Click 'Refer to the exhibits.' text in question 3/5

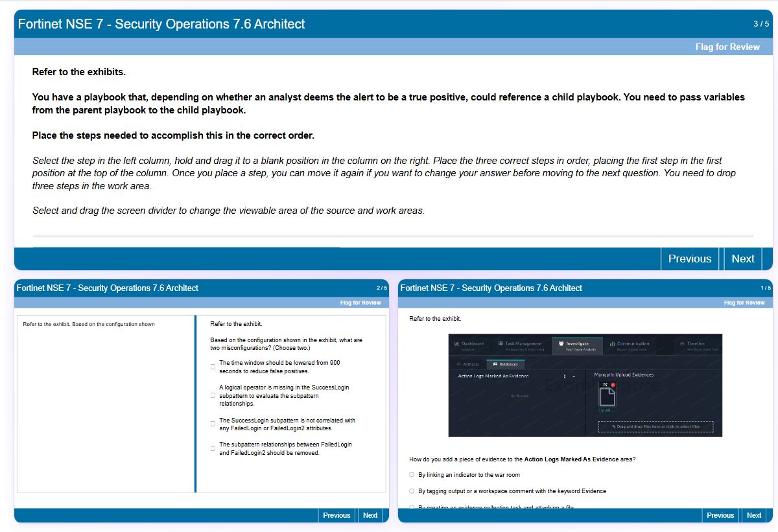pos(79,72)
